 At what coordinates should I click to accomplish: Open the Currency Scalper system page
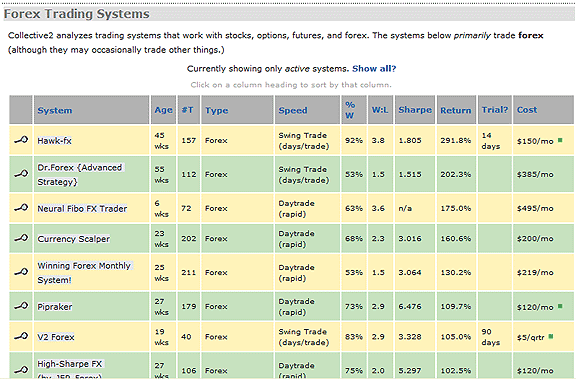[73, 239]
